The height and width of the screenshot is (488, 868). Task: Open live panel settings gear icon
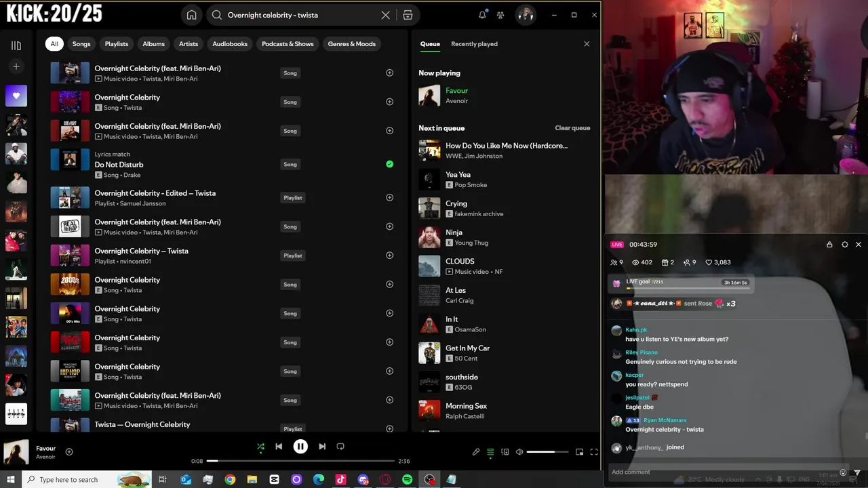[845, 245]
